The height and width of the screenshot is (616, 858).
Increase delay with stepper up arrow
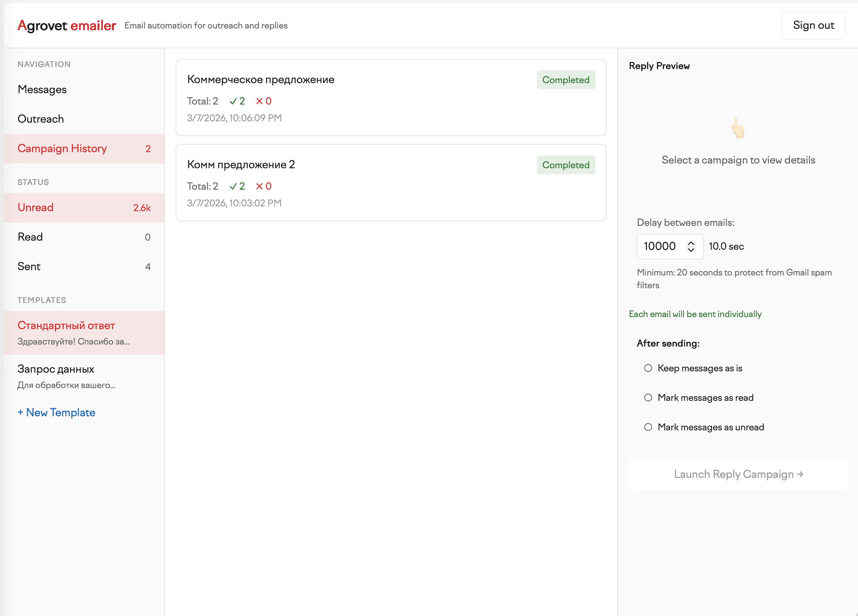coord(691,243)
